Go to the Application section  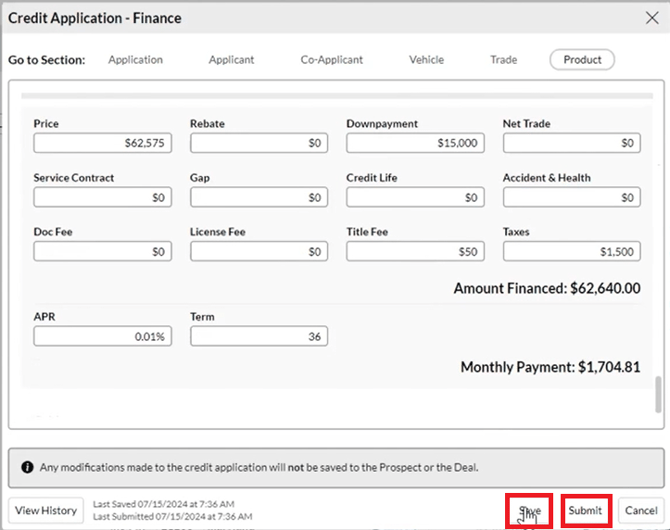(x=135, y=60)
